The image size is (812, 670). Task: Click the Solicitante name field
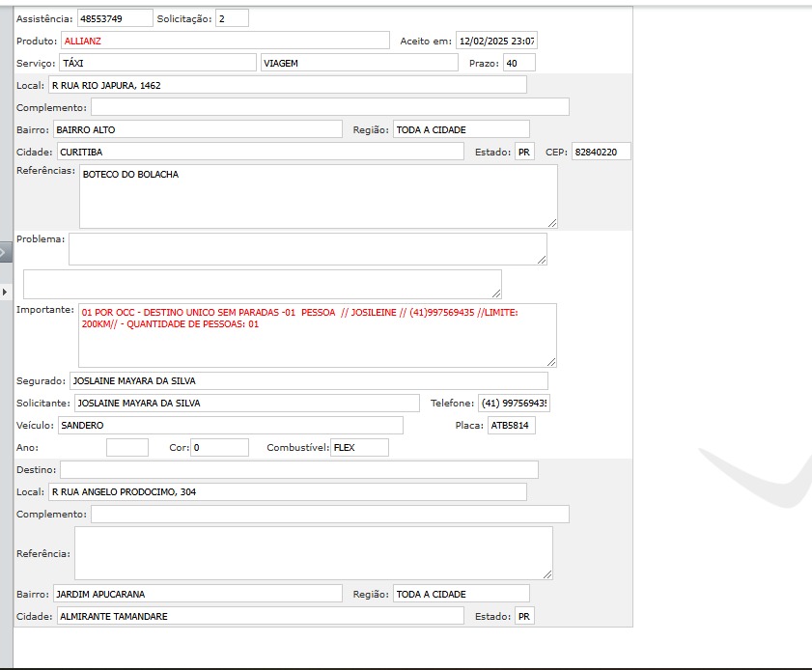pos(247,404)
